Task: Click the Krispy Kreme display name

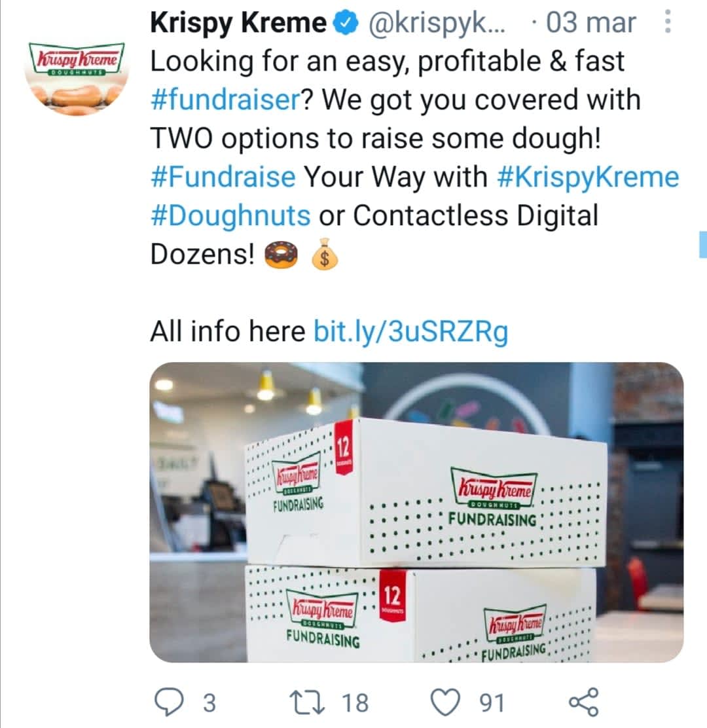Action: [238, 24]
